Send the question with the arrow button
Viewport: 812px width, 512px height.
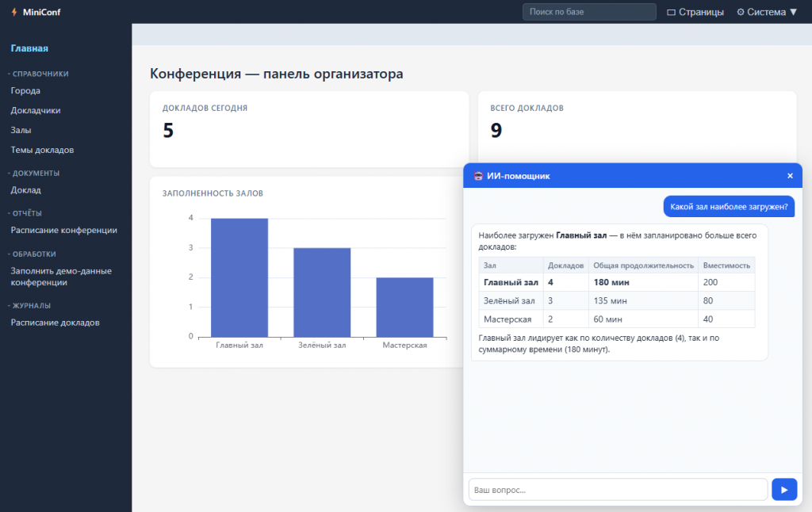tap(784, 490)
